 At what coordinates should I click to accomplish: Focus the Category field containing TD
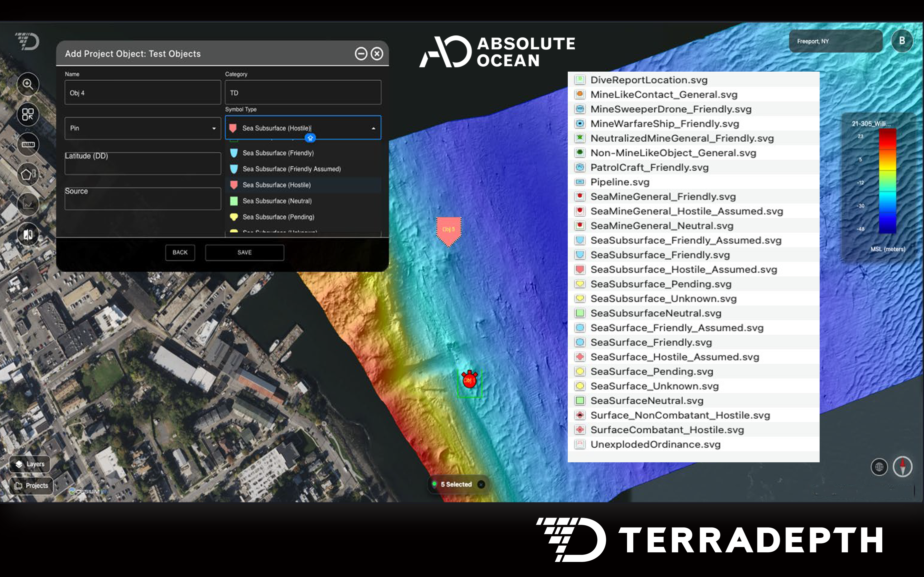(303, 92)
